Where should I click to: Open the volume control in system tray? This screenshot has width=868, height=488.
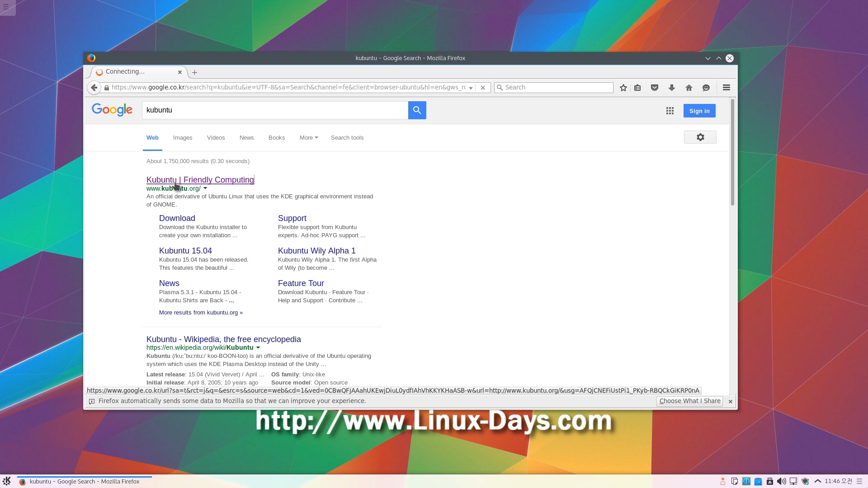782,481
